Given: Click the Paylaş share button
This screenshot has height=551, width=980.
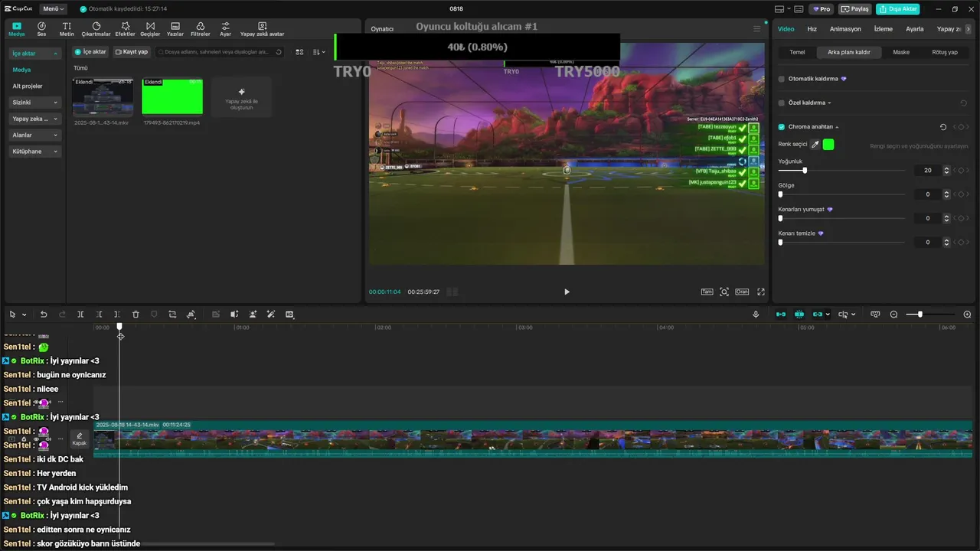Looking at the screenshot, I should point(855,9).
